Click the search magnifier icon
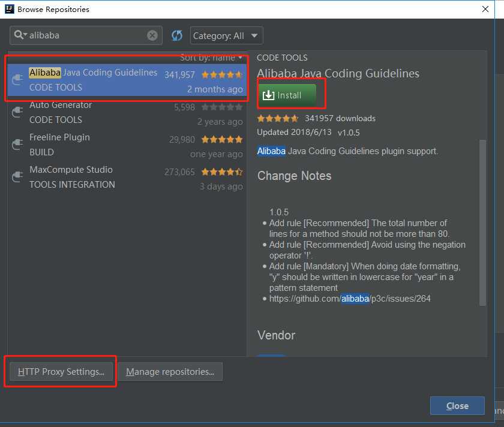The image size is (504, 427). tap(19, 35)
